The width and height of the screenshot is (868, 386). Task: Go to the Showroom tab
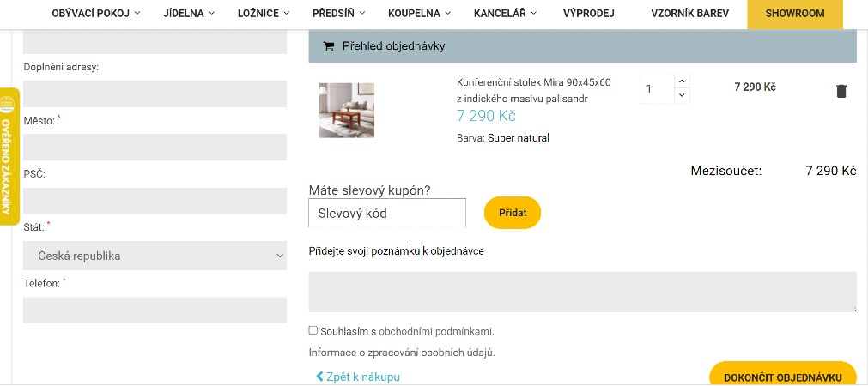point(794,14)
